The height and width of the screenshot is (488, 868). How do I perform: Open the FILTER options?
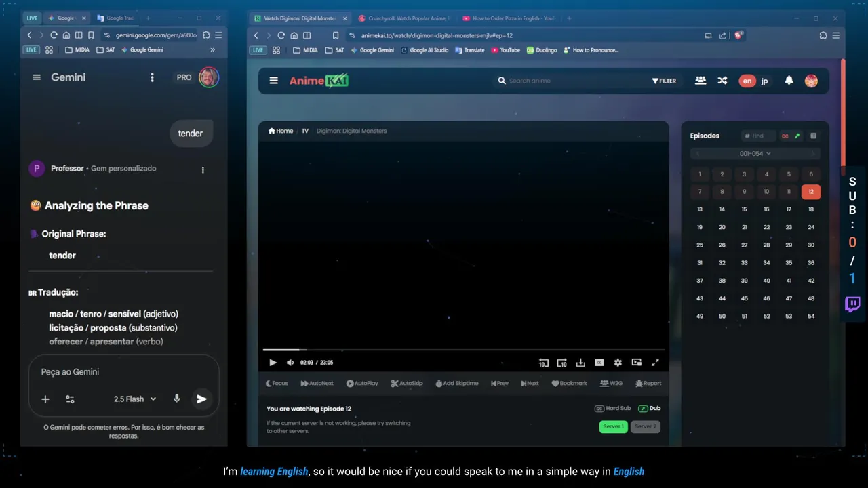pyautogui.click(x=664, y=81)
